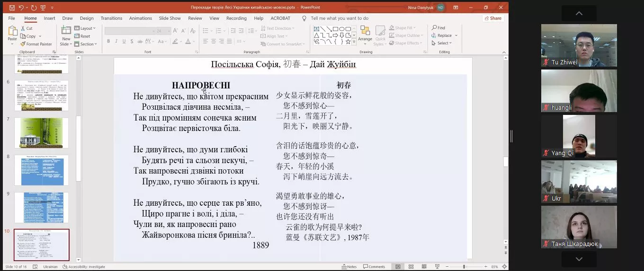This screenshot has height=271, width=644.
Task: Open the Arrange menu button
Action: coord(365,35)
